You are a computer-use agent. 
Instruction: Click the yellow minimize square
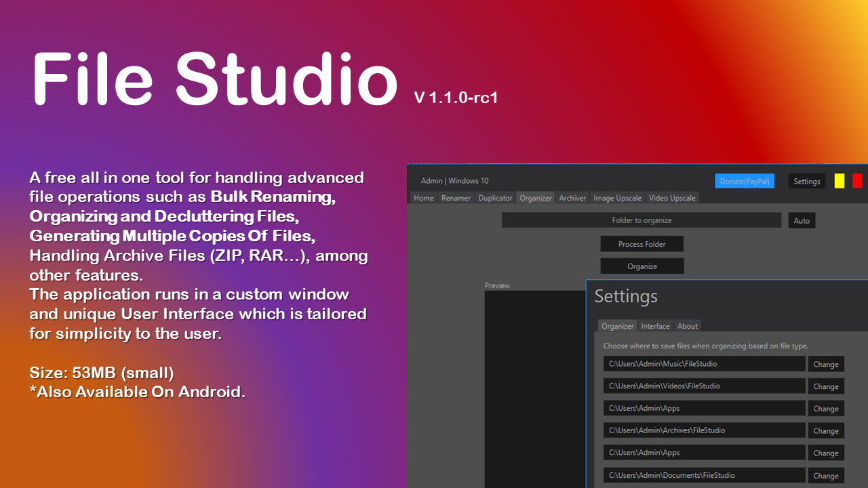pos(840,181)
